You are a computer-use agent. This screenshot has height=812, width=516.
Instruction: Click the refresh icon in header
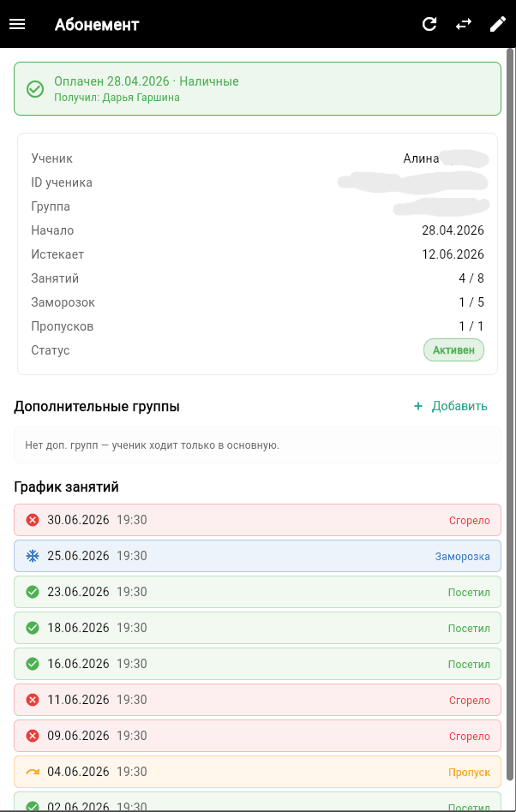pos(429,24)
